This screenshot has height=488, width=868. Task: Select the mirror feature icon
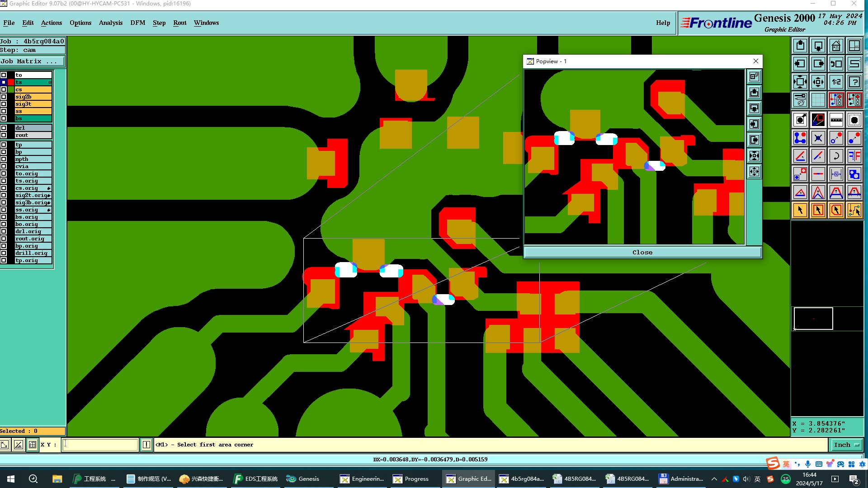[854, 156]
